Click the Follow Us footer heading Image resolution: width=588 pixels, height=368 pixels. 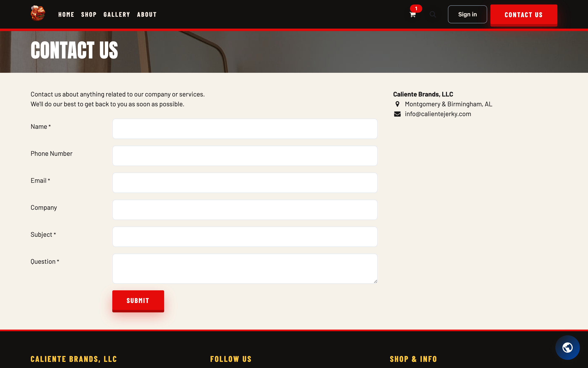(231, 359)
